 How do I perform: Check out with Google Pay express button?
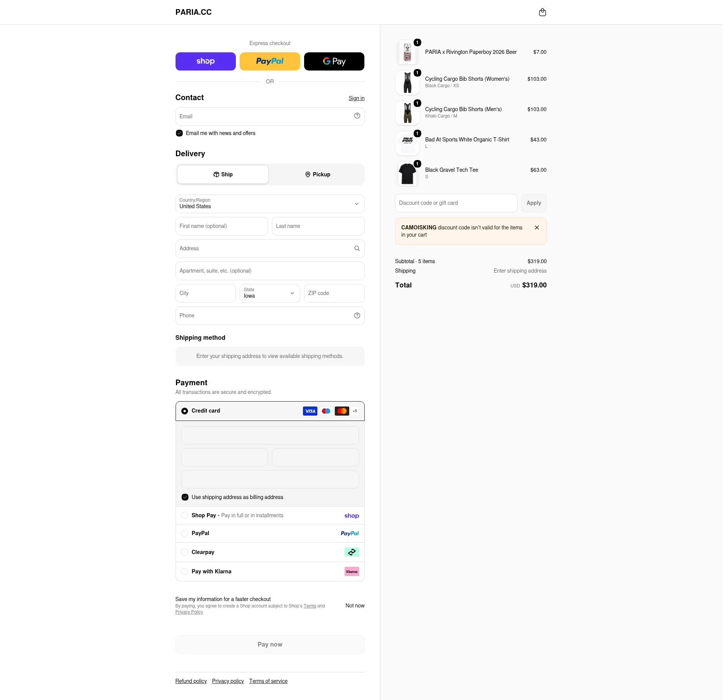(x=334, y=61)
